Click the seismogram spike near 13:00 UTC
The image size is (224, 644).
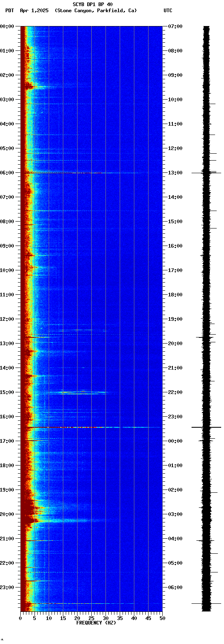pos(207,173)
